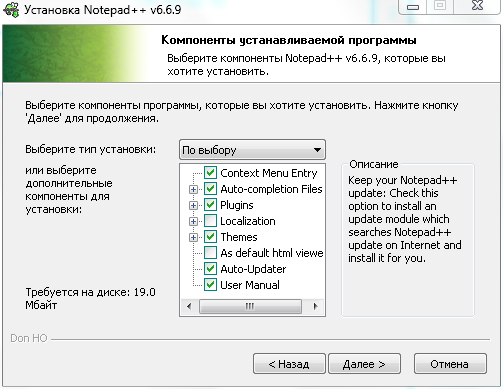Select the 'Auto-completion Files' label
Image resolution: width=503 pixels, height=389 pixels.
pyautogui.click(x=271, y=189)
